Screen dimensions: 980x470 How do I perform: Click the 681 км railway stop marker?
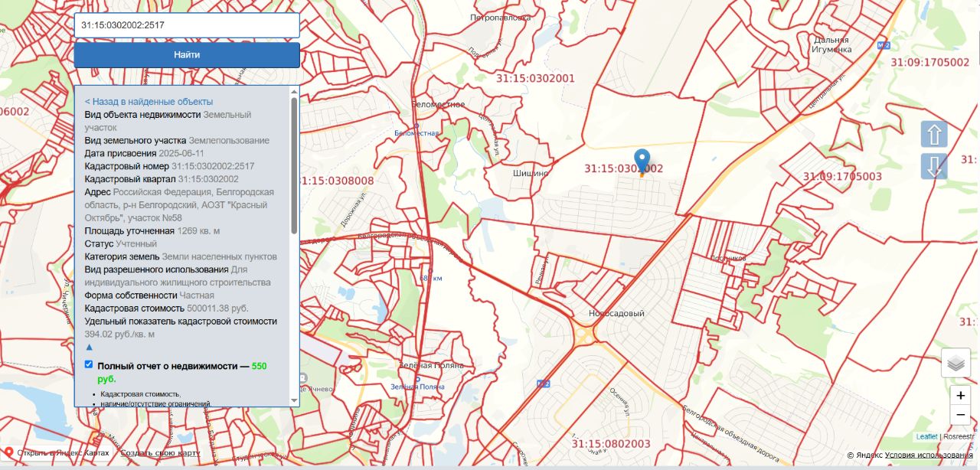pos(430,269)
